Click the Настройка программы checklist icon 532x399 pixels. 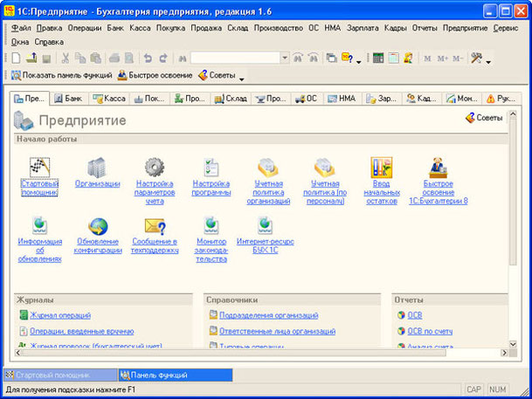coord(211,167)
